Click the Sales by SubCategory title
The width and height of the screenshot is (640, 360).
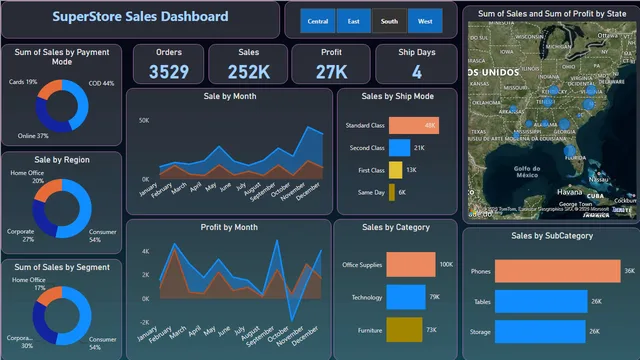point(552,236)
